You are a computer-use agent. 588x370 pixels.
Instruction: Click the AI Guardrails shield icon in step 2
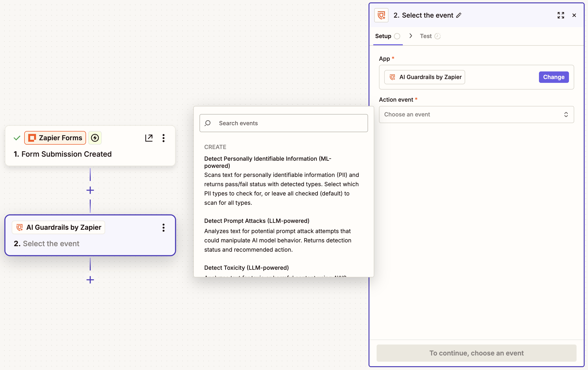point(20,227)
